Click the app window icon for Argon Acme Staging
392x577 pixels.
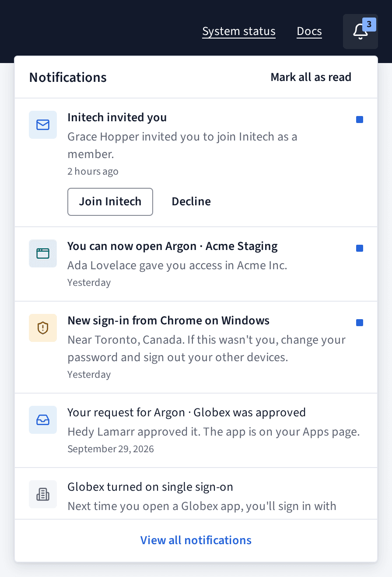pos(43,253)
